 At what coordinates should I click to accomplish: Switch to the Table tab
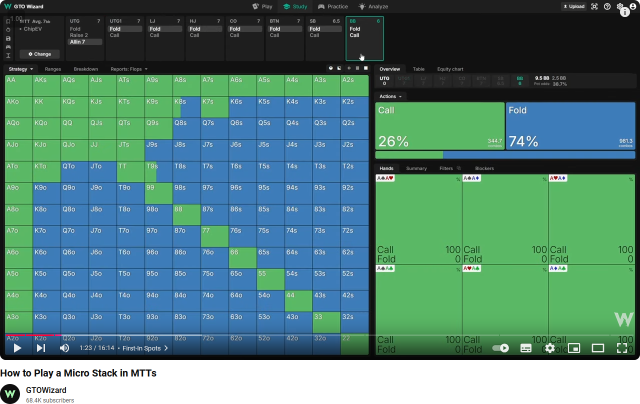point(418,69)
